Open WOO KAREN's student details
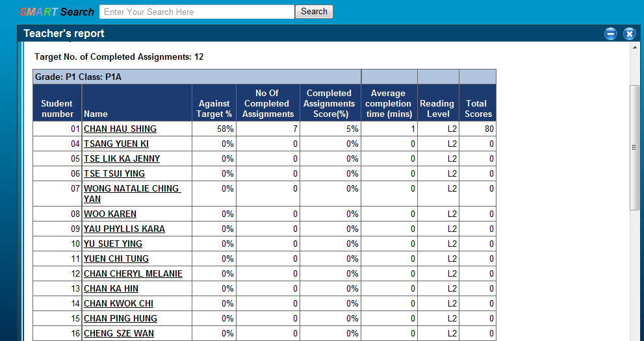 point(110,214)
